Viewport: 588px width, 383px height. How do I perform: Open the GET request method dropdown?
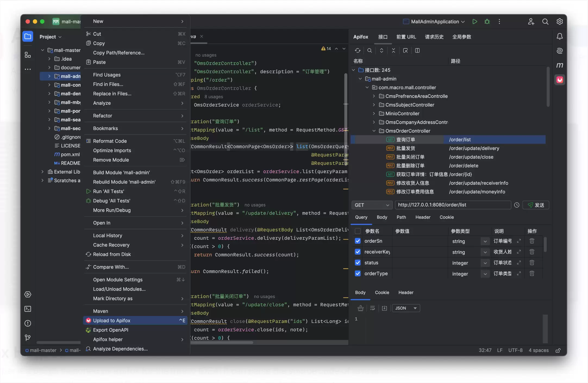point(372,205)
